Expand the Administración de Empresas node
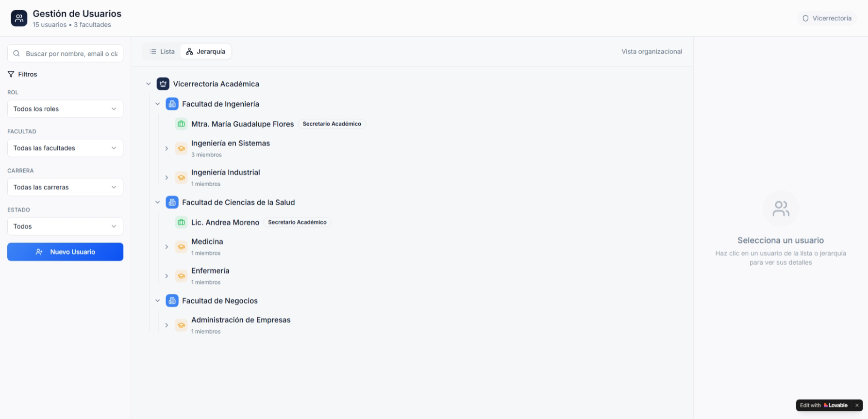This screenshot has height=419, width=868. click(167, 325)
